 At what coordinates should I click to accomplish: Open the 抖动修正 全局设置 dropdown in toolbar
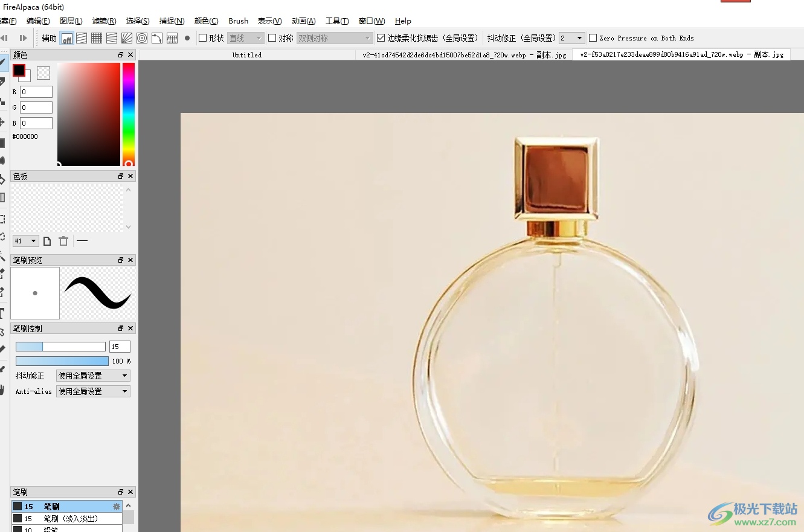pos(571,38)
